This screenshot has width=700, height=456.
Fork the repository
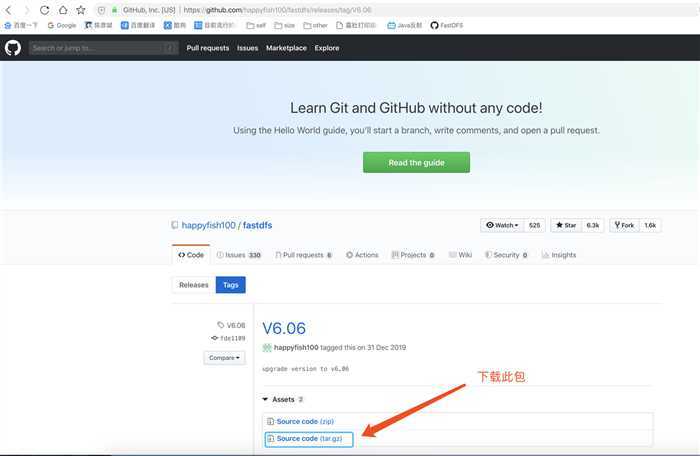[x=625, y=226]
